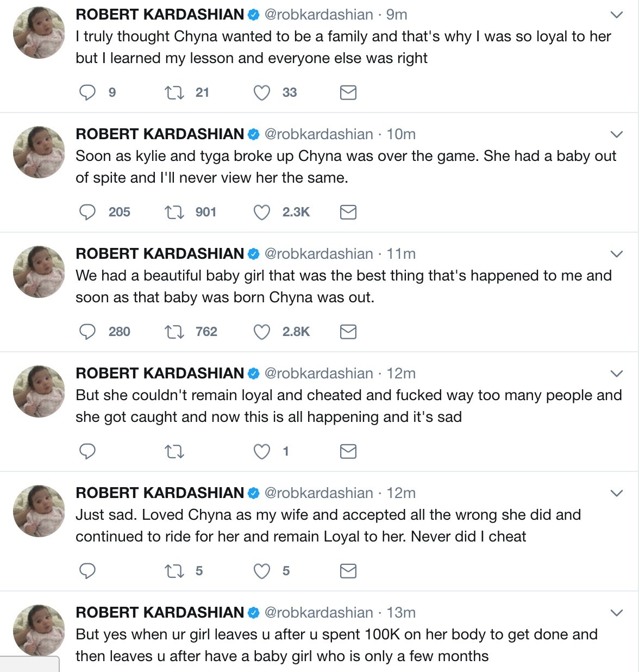Click the baby avatar on the 10m tweet
Image resolution: width=639 pixels, height=672 pixels.
[39, 152]
